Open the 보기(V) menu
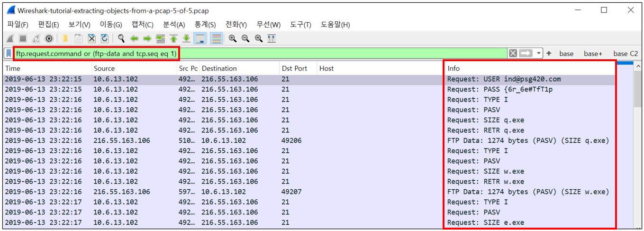Viewport: 644px width, 231px height. coord(79,25)
